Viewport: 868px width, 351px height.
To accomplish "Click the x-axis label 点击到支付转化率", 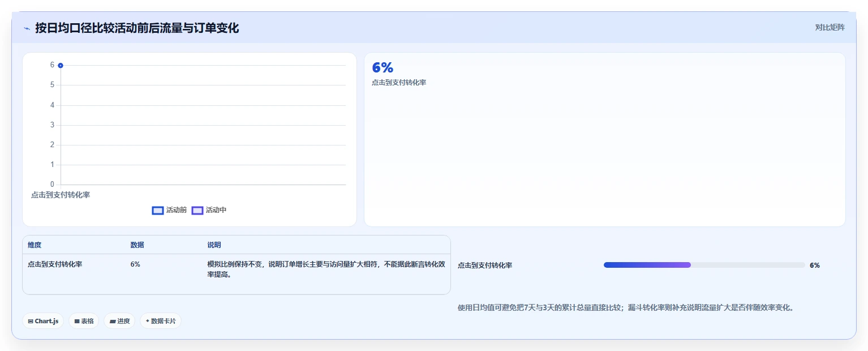I will pyautogui.click(x=61, y=195).
